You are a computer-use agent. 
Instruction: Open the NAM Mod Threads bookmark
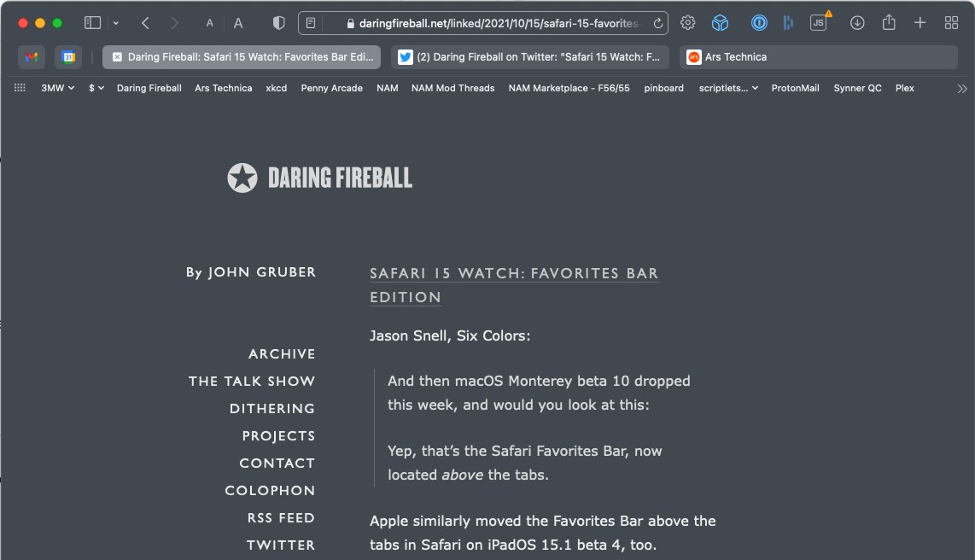tap(452, 88)
